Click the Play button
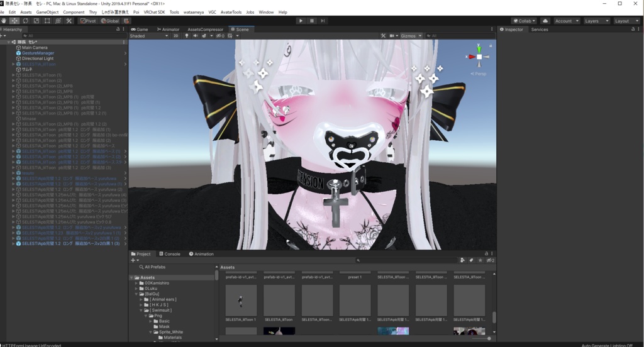The image size is (644, 347). pos(301,21)
